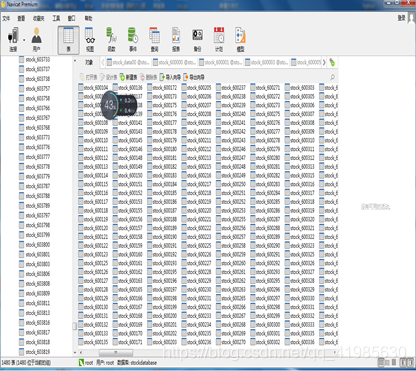
Task: Click 打开表 (Open Table) button
Action: 88,77
